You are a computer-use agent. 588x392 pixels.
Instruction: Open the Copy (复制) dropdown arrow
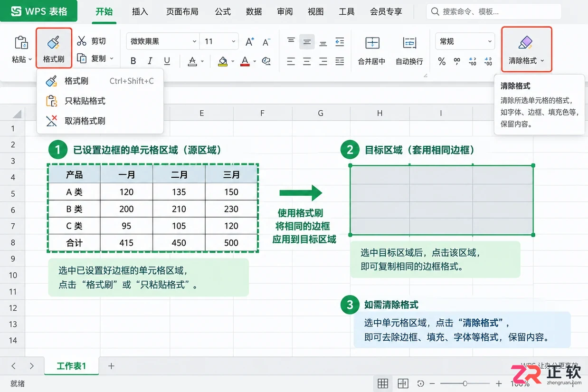pos(112,59)
